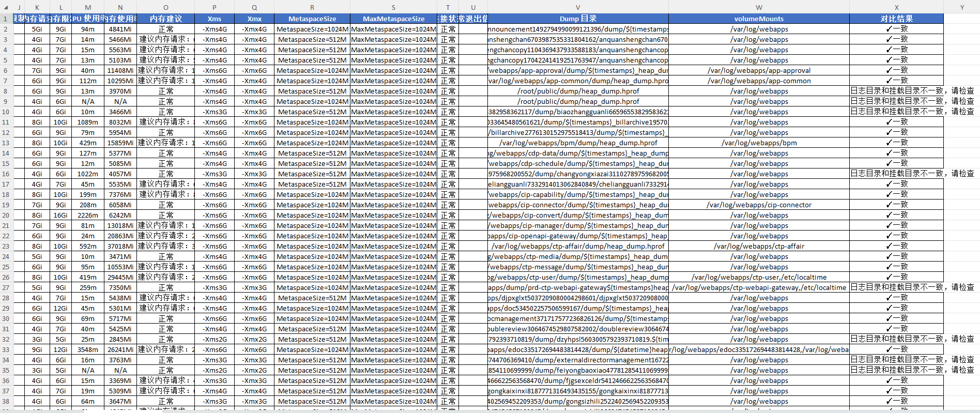Select the -Xms2G cell in row 32

pyautogui.click(x=215, y=339)
